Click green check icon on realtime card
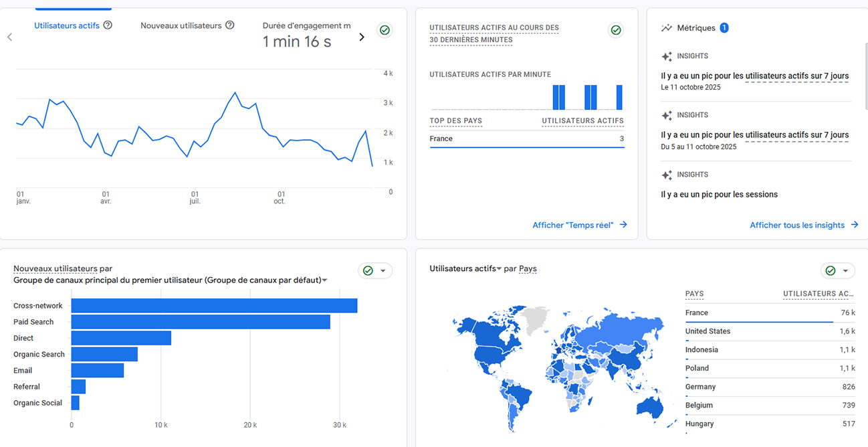 [x=616, y=30]
